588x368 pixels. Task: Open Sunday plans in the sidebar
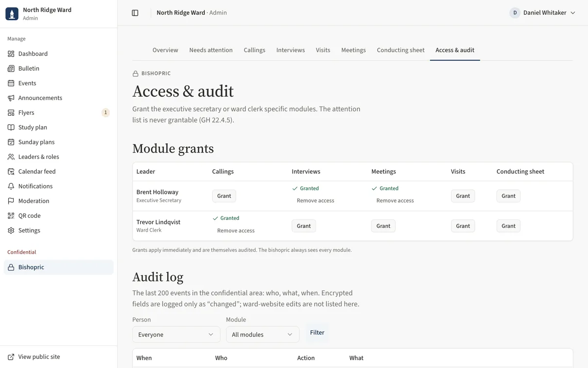59,142
